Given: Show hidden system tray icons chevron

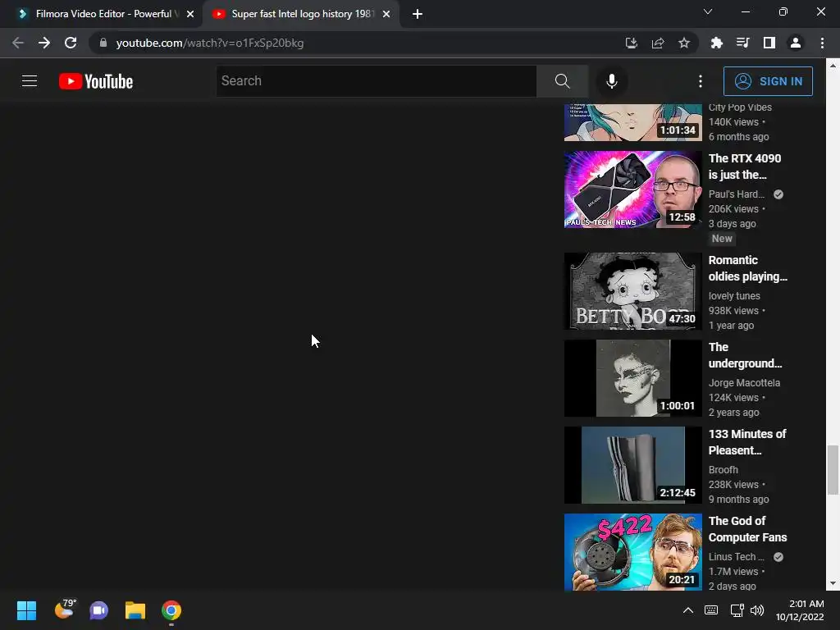Looking at the screenshot, I should point(688,610).
